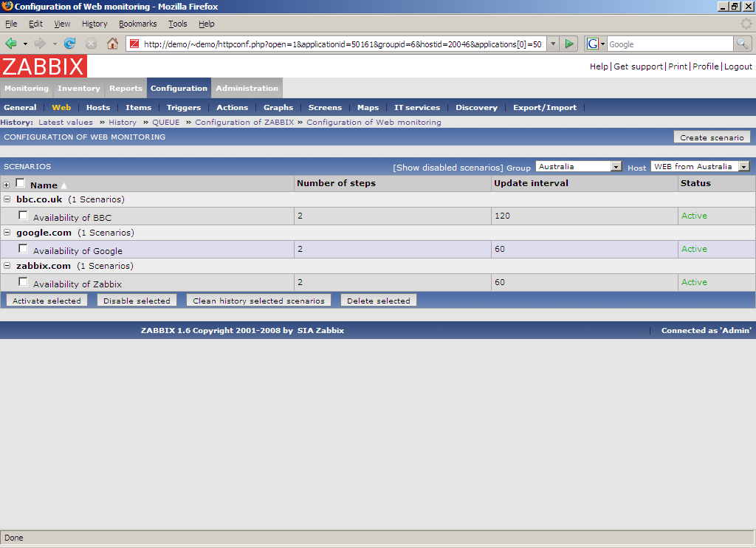Open the Discovery configuration submenu
The width and height of the screenshot is (756, 548).
pos(476,108)
